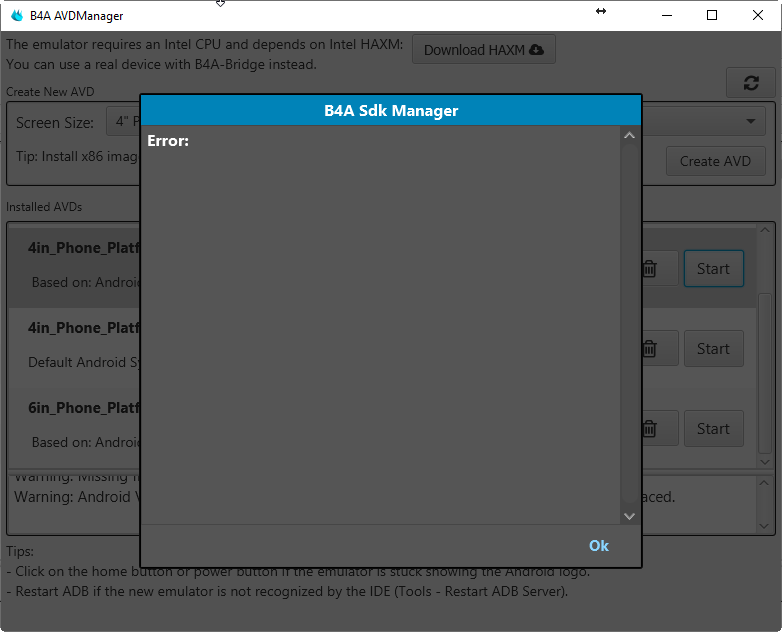782x632 pixels.
Task: Open the Screen Size combo box
Action: coord(124,121)
